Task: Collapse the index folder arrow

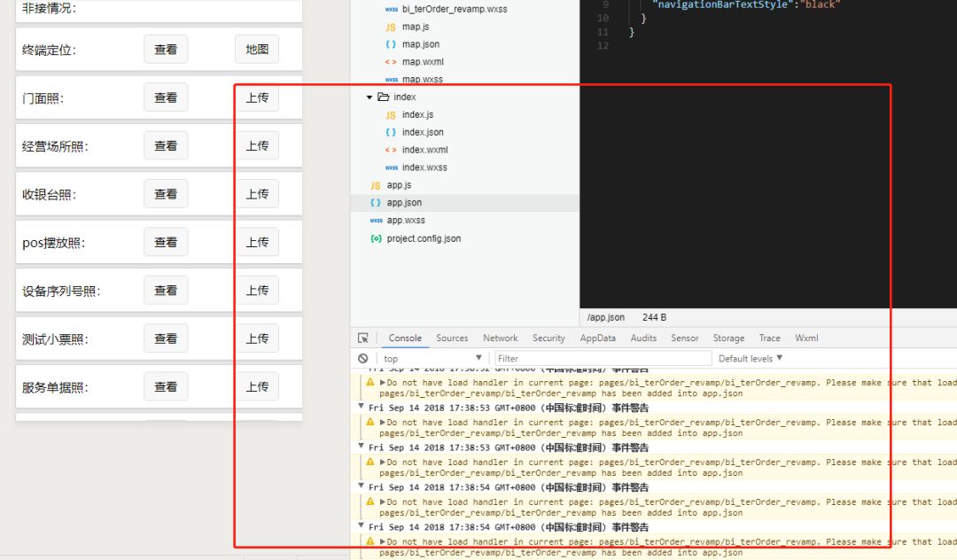Action: click(370, 97)
